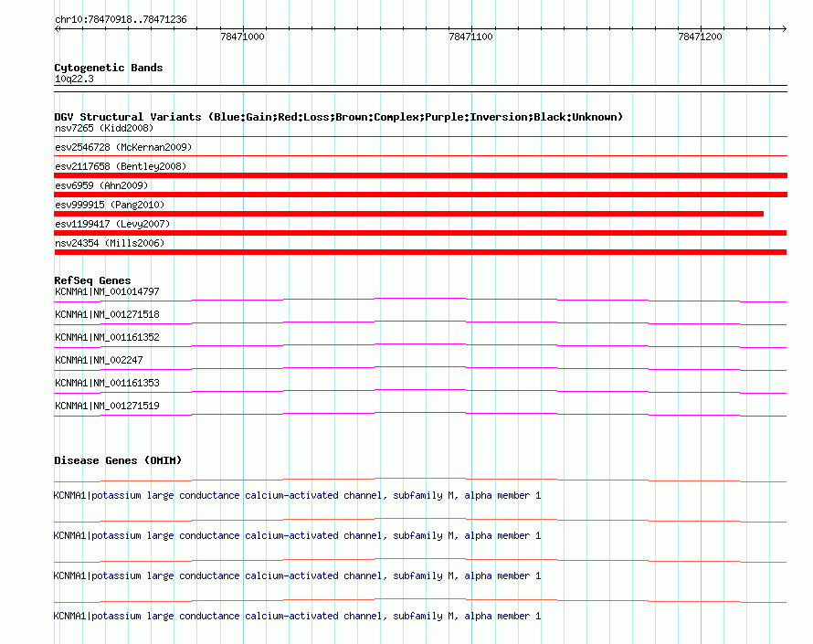Open transcript KCNMA1|NM_001271518
This screenshot has width=813, height=644.
pos(107,315)
